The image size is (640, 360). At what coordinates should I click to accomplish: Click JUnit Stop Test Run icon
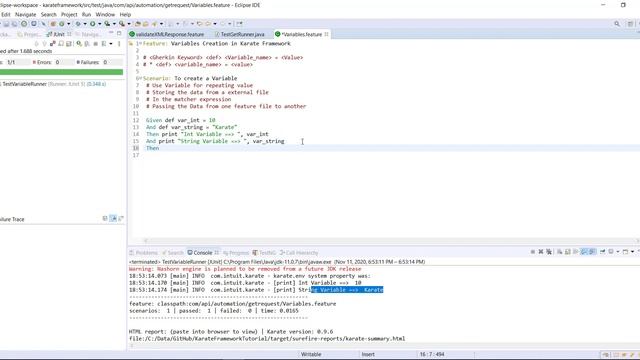[x=96, y=44]
